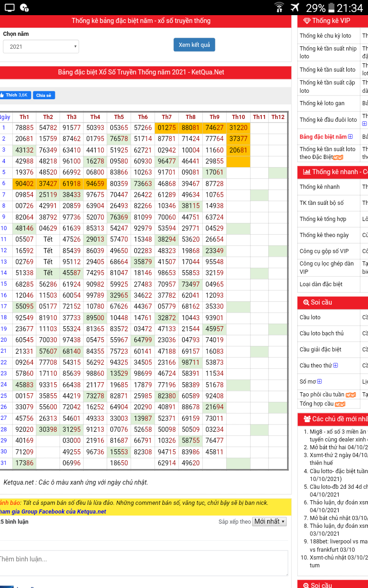The height and width of the screenshot is (588, 368).
Task: Open the Cầu loto link
Action: point(310,317)
